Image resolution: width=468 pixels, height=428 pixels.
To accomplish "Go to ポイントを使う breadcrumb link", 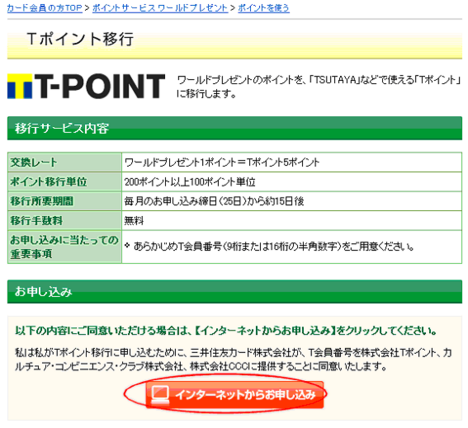I will [264, 8].
